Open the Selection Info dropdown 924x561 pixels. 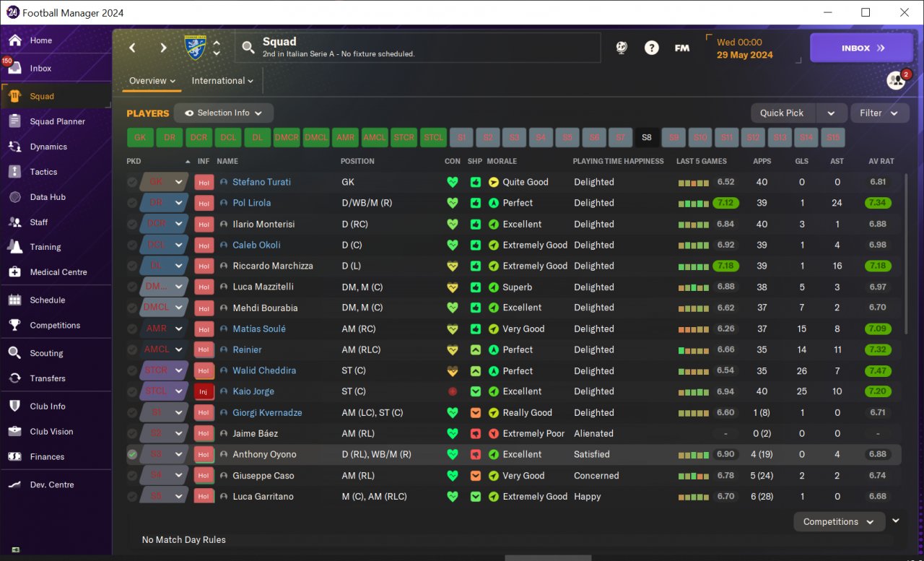click(224, 113)
